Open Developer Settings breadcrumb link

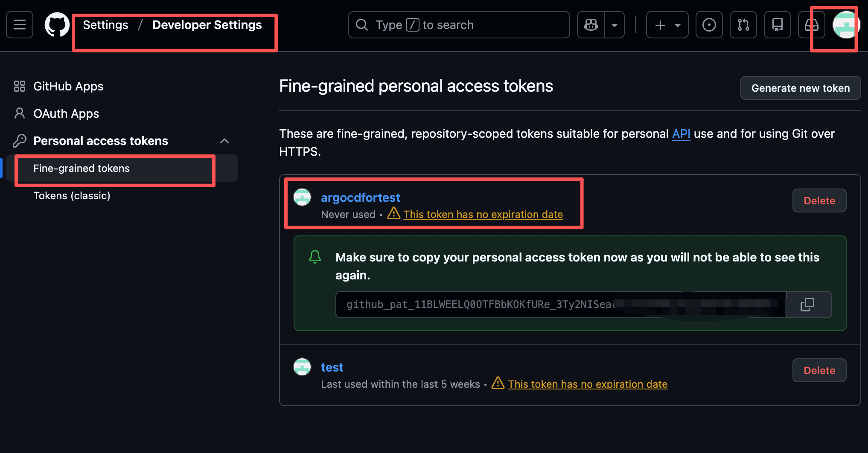click(207, 25)
